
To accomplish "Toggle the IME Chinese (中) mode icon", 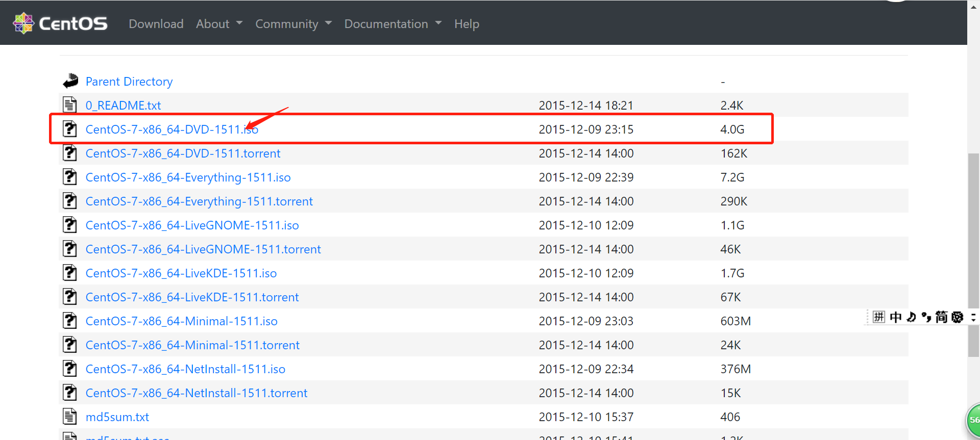I will 895,317.
